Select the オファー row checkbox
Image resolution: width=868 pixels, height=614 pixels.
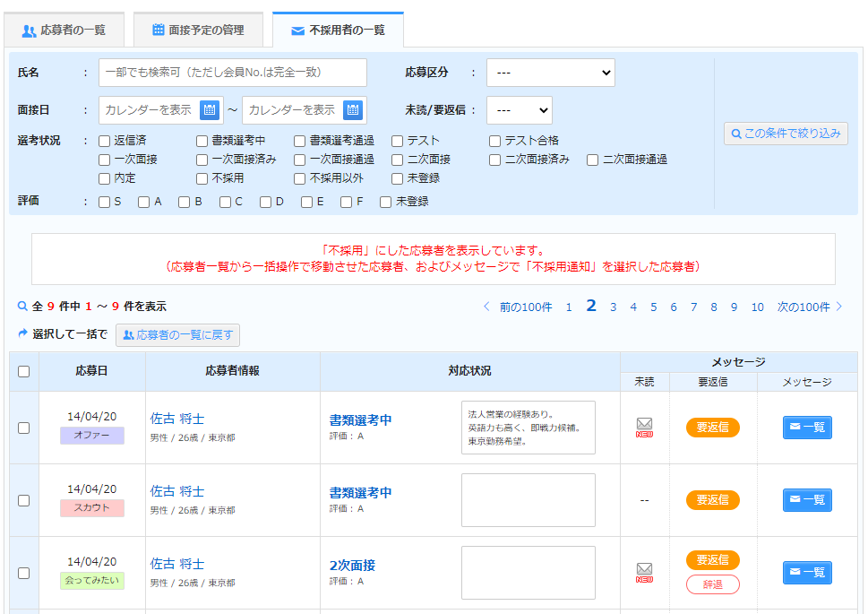click(24, 428)
